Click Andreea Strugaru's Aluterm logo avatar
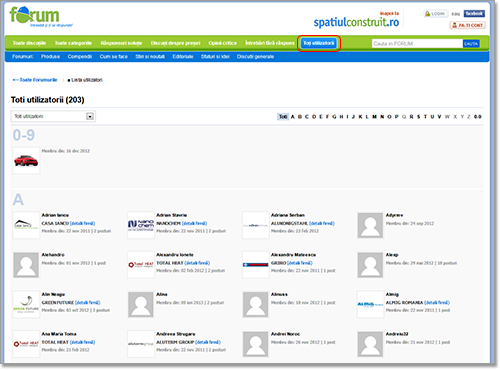 (141, 344)
